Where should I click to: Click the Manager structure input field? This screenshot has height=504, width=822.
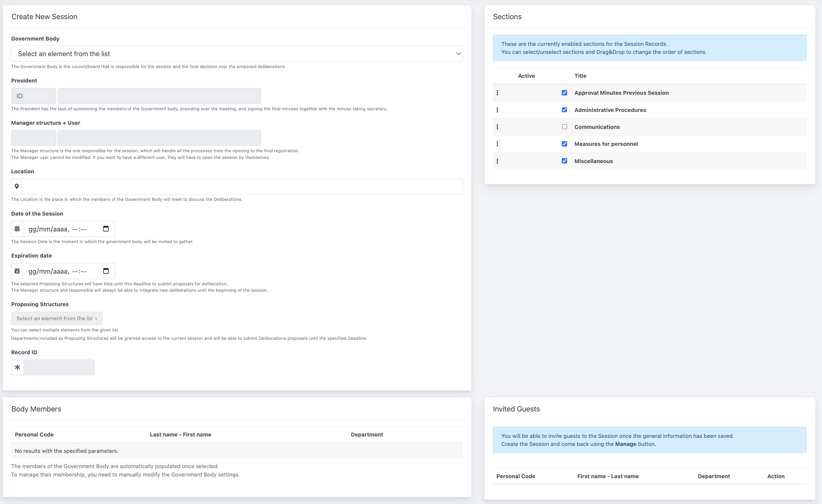point(33,138)
